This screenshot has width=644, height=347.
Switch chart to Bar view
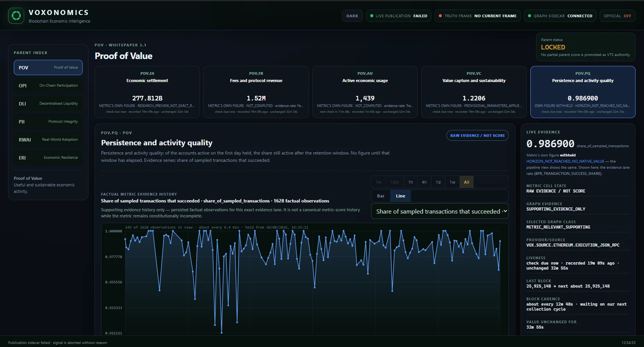[x=381, y=196]
